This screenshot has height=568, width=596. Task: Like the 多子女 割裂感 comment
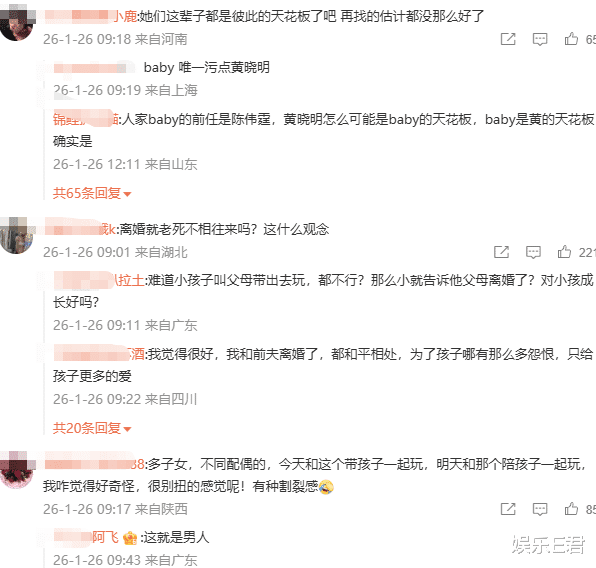point(571,509)
